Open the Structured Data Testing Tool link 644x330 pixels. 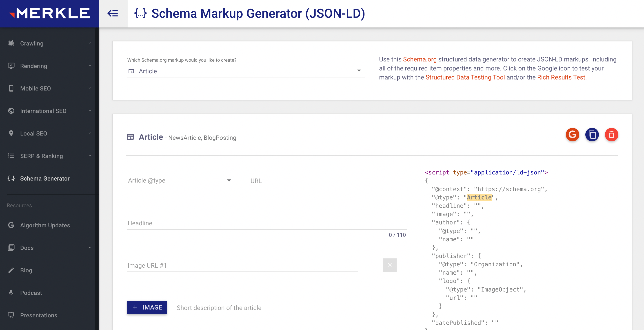(465, 77)
